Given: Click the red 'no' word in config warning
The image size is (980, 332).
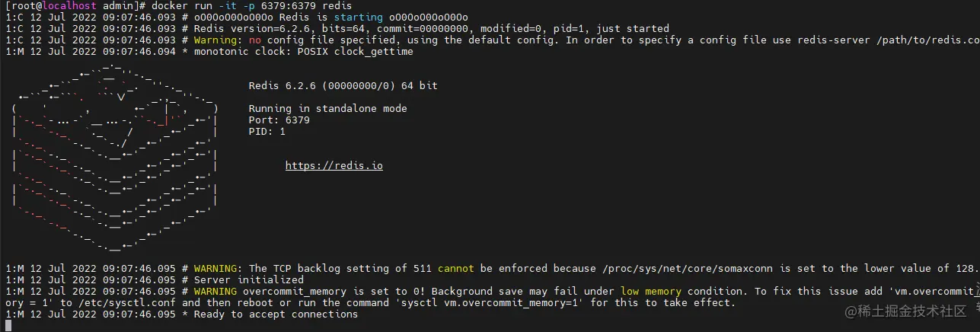Looking at the screenshot, I should tap(254, 40).
